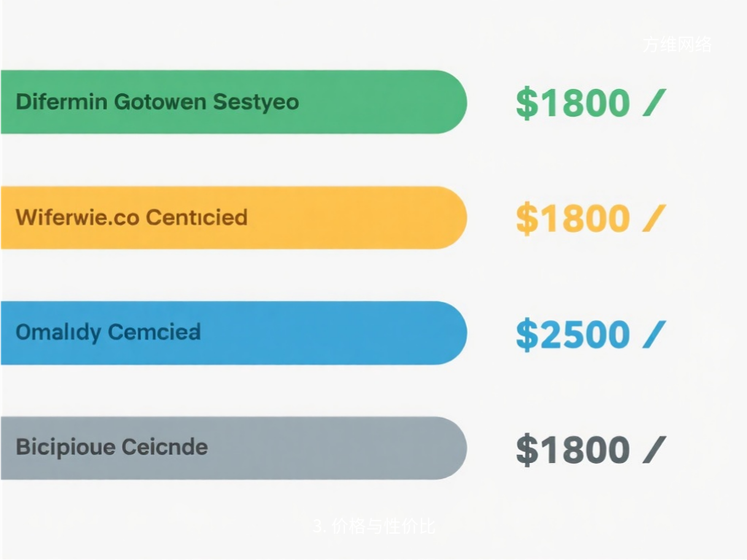Viewport: 747px width, 560px height.
Task: Select the yellow $1800 price
Action: pyautogui.click(x=573, y=218)
